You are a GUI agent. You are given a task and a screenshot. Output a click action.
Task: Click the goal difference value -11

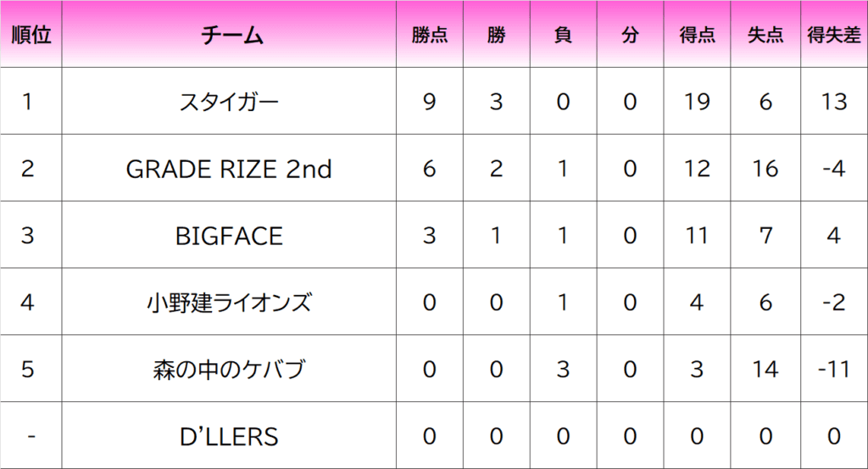click(834, 369)
